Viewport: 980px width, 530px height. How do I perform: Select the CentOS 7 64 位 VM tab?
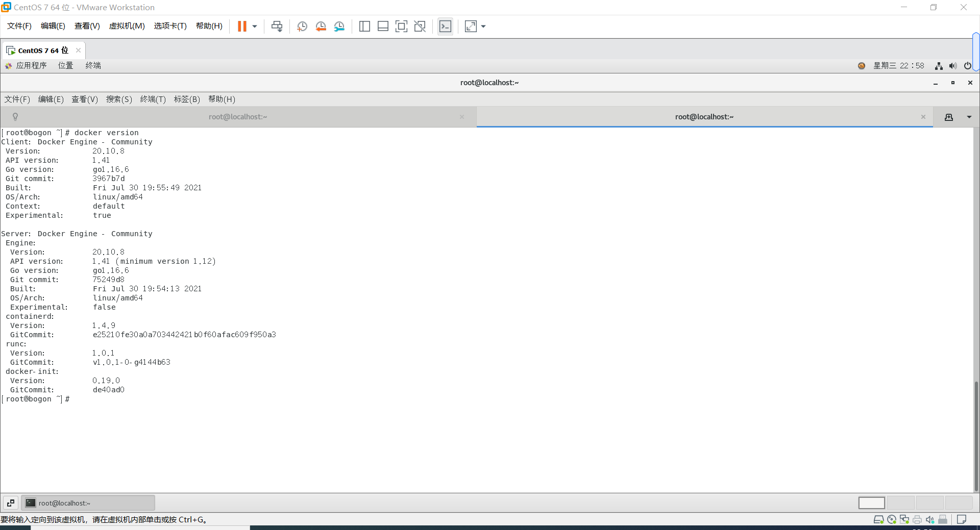click(x=43, y=51)
